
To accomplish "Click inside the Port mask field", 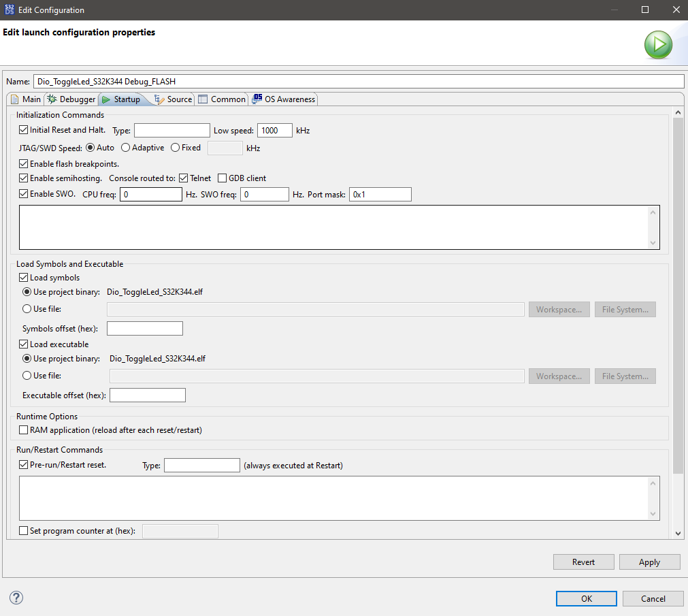I will coord(380,194).
